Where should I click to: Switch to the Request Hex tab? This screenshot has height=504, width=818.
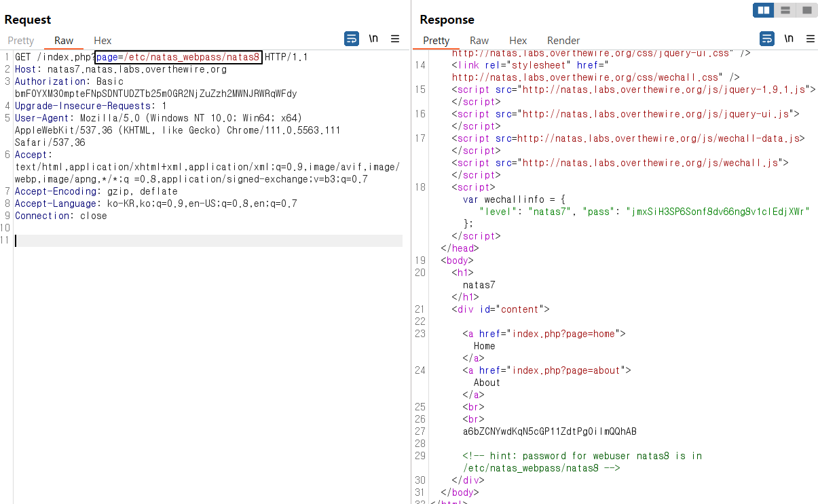[x=103, y=41]
